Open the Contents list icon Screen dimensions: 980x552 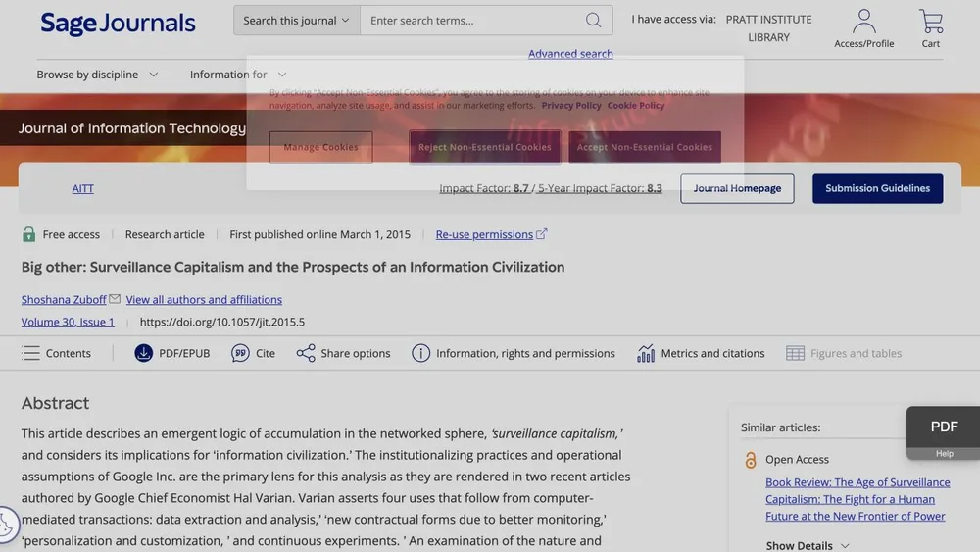coord(30,353)
